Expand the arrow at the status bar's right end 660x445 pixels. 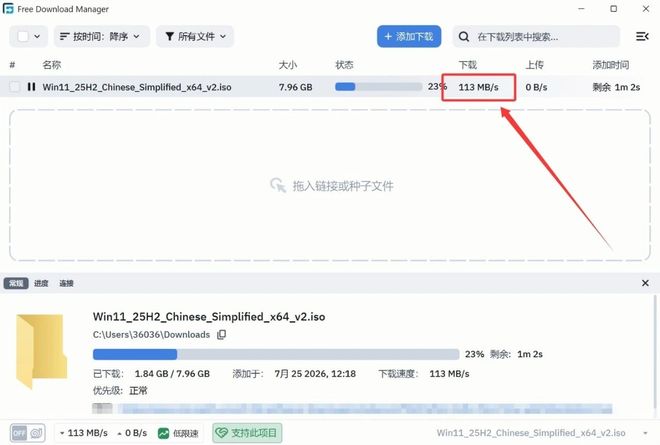(x=645, y=433)
